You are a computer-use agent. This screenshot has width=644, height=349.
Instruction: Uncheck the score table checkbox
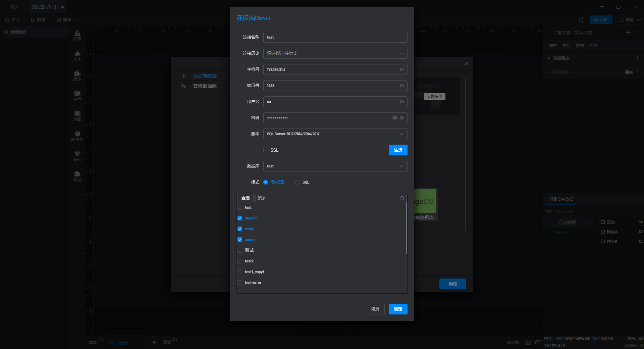click(240, 229)
